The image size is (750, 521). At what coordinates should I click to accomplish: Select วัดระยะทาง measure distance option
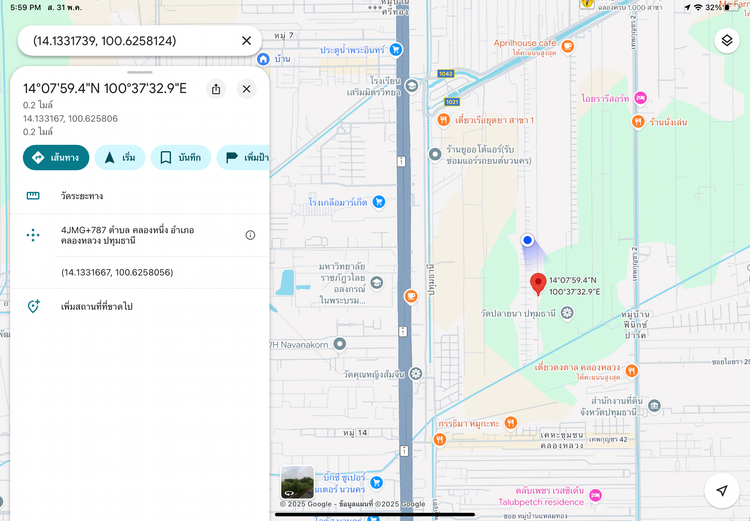(82, 196)
